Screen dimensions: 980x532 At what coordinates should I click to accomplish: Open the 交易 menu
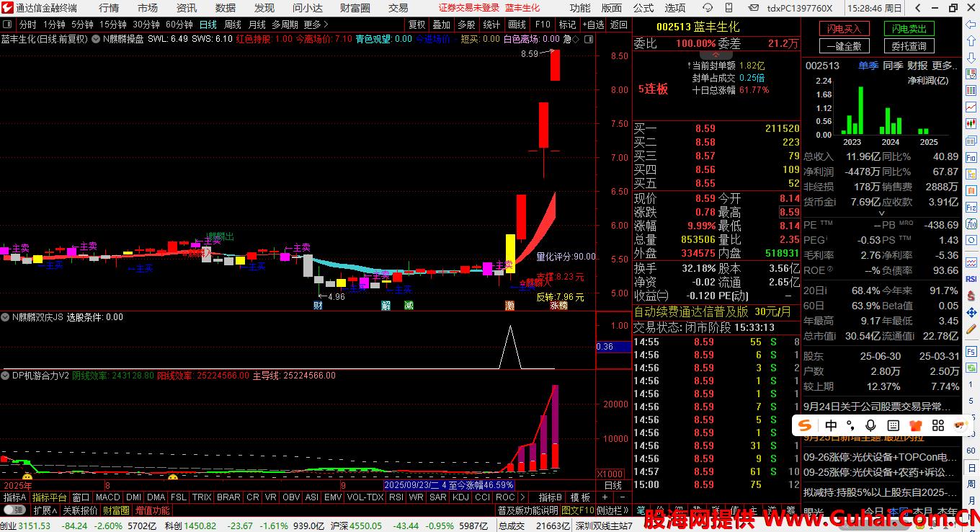(398, 8)
